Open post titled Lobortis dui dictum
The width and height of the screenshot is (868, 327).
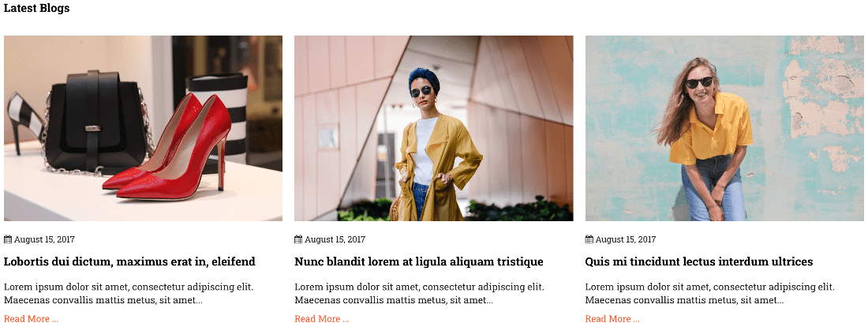129,261
